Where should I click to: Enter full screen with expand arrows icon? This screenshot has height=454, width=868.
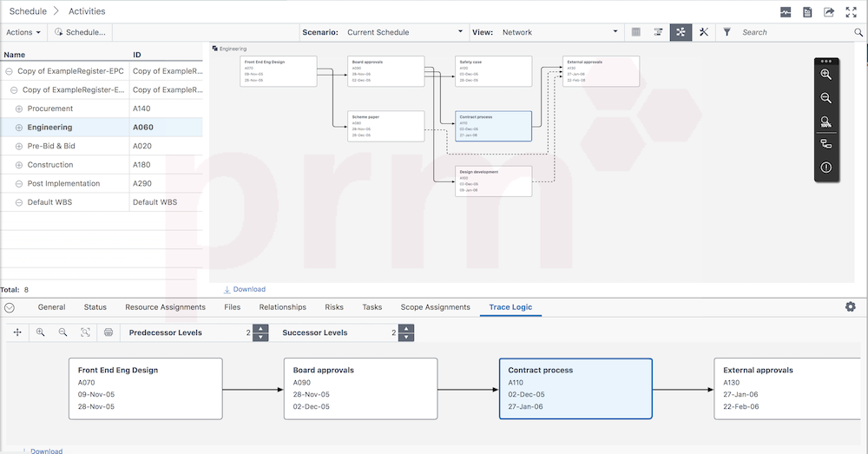click(851, 11)
